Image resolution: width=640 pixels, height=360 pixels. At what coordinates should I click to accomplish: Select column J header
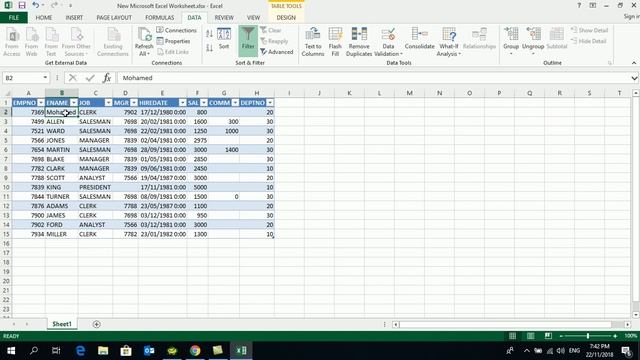click(x=319, y=93)
